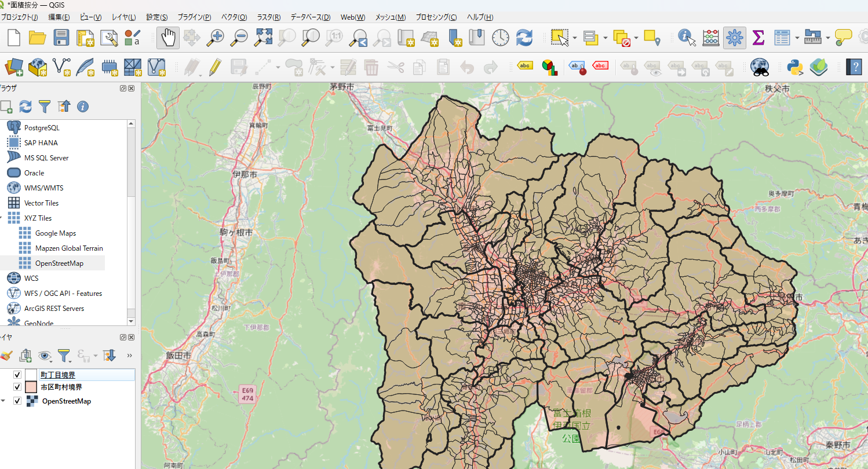Open Select by Value dropdown arrow

(x=605, y=38)
